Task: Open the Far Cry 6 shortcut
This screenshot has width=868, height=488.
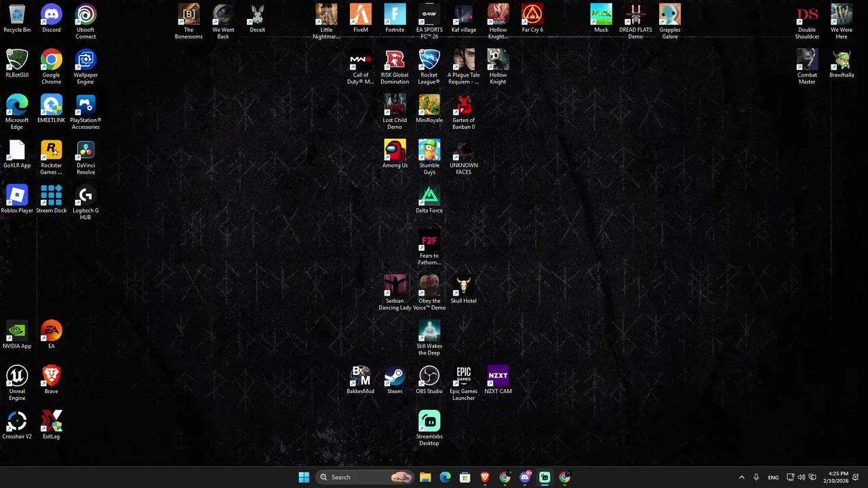Action: [x=532, y=19]
